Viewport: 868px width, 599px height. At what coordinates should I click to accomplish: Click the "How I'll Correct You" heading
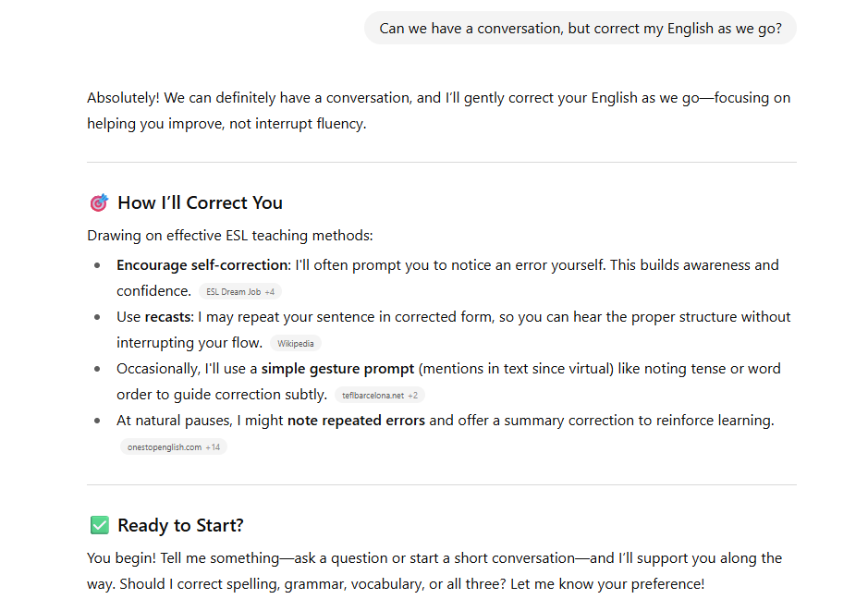(x=200, y=202)
